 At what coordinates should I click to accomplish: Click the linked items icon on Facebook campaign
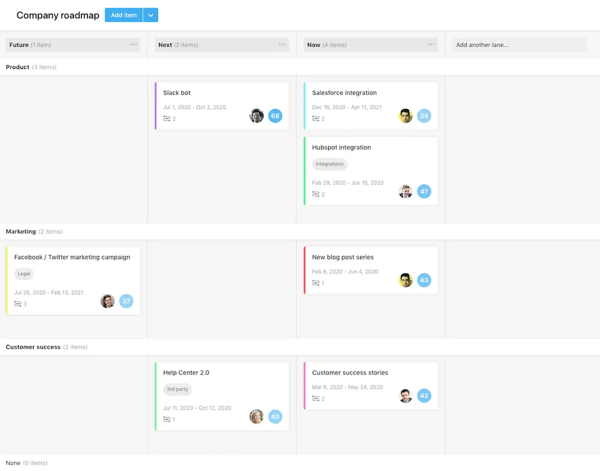click(18, 304)
